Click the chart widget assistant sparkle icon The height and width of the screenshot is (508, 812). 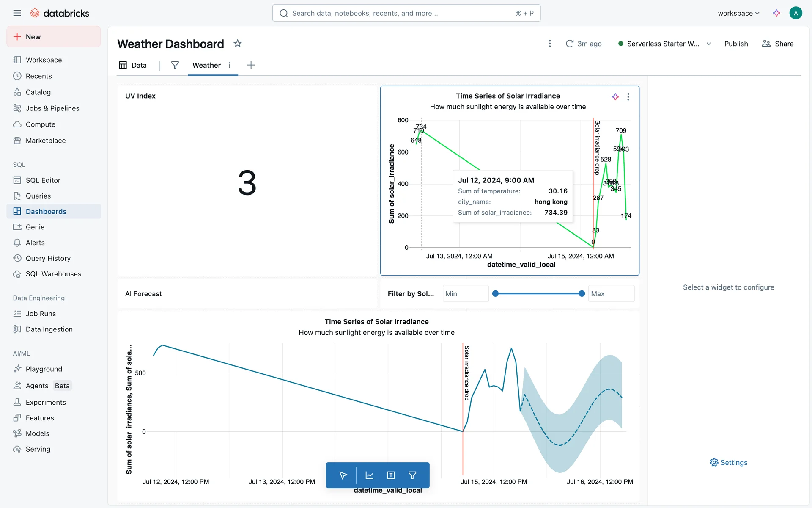point(615,97)
